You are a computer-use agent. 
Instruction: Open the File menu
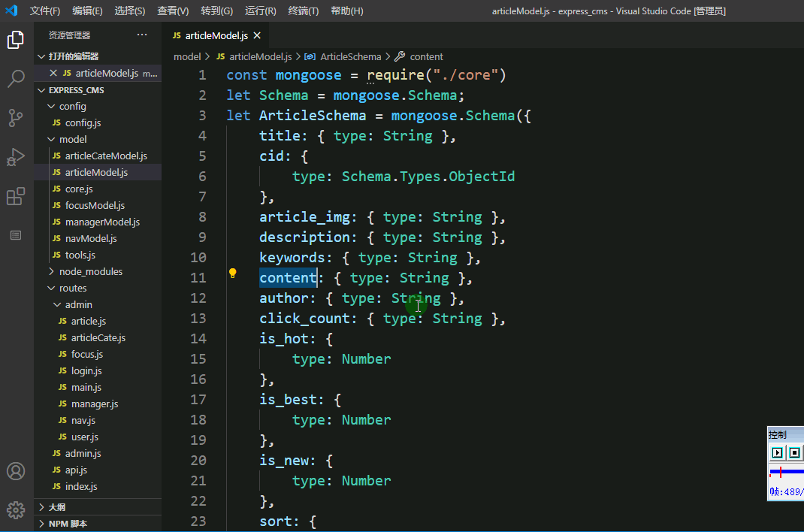(x=44, y=11)
